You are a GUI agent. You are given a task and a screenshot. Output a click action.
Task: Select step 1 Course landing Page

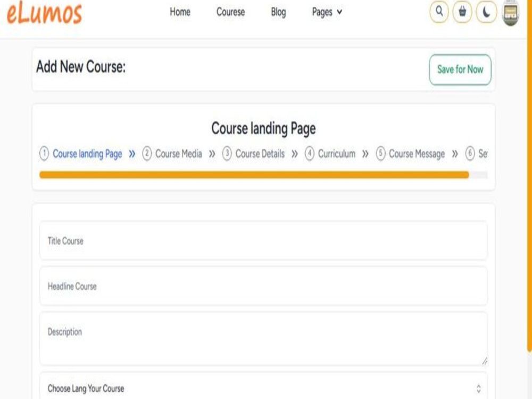click(x=81, y=154)
